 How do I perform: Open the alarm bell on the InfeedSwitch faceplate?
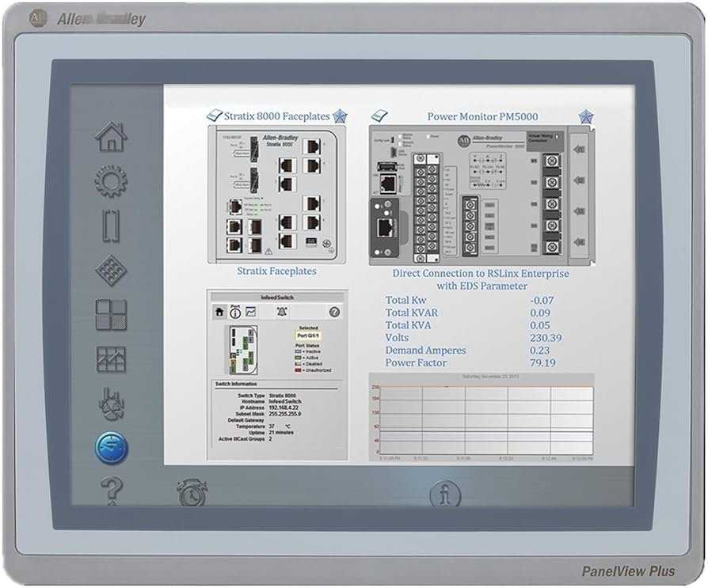[x=282, y=311]
